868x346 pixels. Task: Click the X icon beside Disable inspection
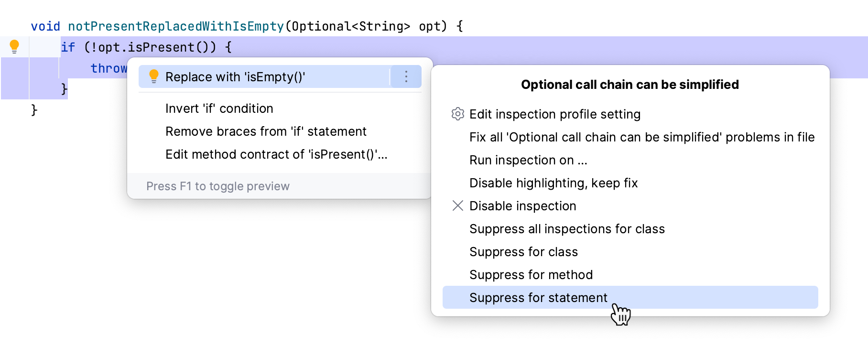457,205
